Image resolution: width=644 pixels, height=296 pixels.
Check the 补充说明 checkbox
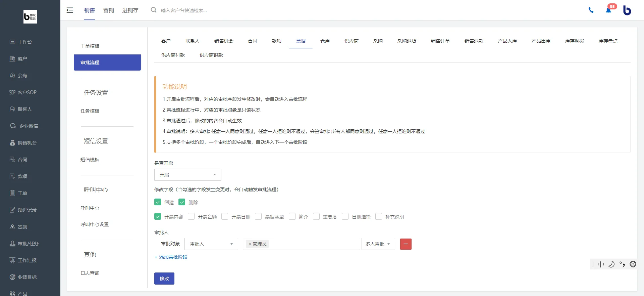click(x=379, y=216)
